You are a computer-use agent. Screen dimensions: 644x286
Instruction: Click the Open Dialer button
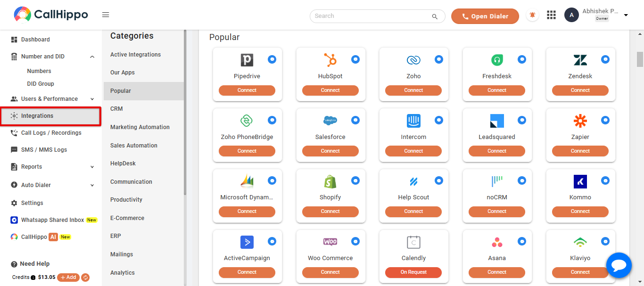pos(485,16)
